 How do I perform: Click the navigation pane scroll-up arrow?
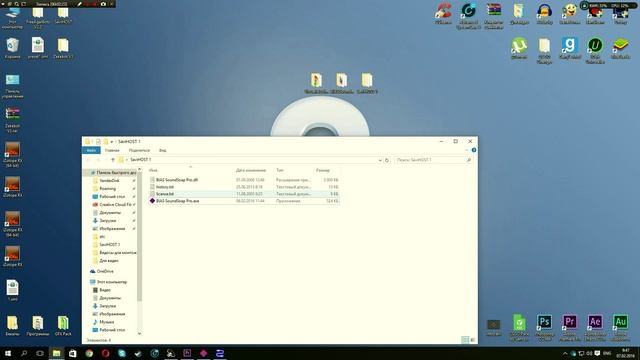coord(139,169)
